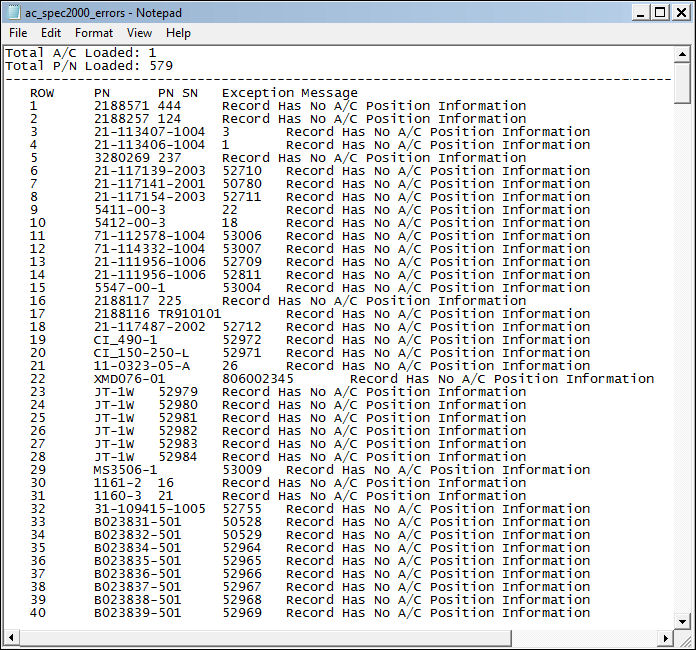The image size is (696, 650).
Task: Click serial number 52984 in row 28
Action: click(x=178, y=456)
